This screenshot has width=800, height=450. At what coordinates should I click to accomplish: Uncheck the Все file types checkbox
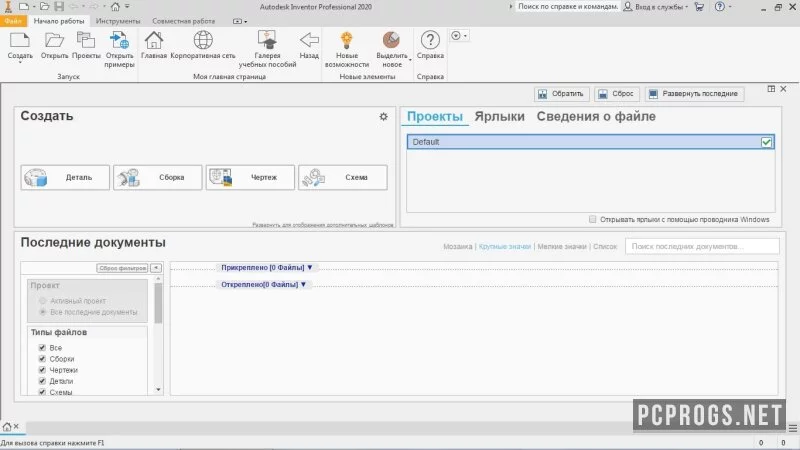pos(42,347)
